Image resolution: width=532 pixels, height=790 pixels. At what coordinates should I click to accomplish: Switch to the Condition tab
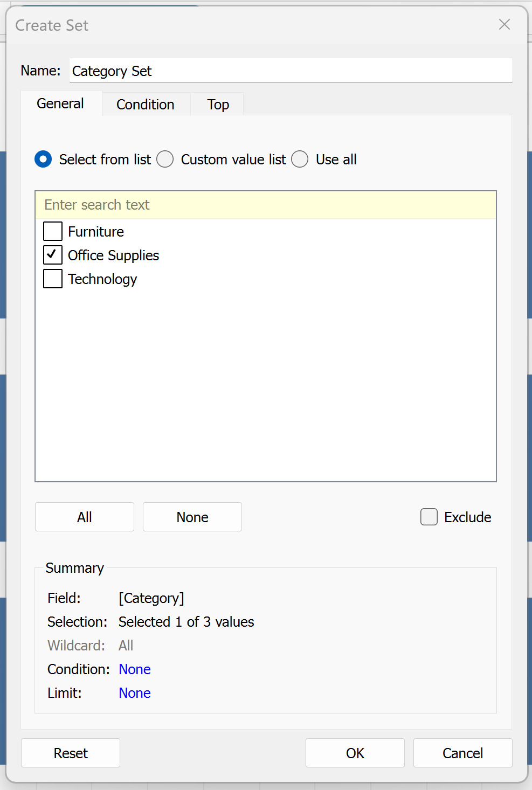tap(146, 105)
